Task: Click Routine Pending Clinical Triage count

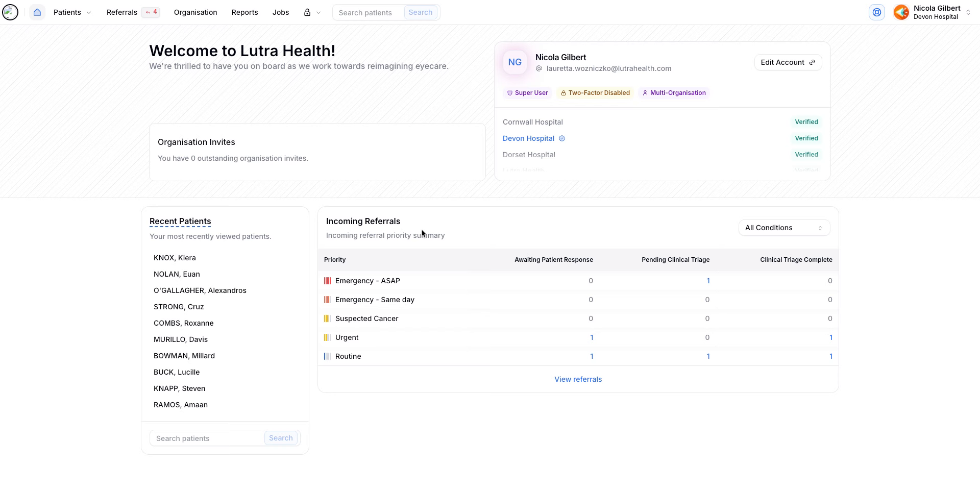Action: (x=708, y=356)
